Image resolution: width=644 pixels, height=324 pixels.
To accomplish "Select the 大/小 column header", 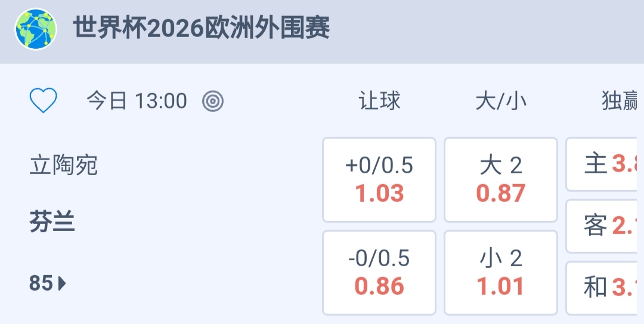I will coord(501,101).
